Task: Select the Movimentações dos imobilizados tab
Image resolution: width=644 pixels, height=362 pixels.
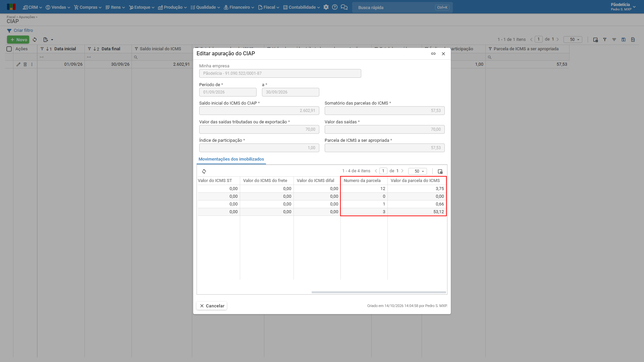Action: (x=231, y=159)
